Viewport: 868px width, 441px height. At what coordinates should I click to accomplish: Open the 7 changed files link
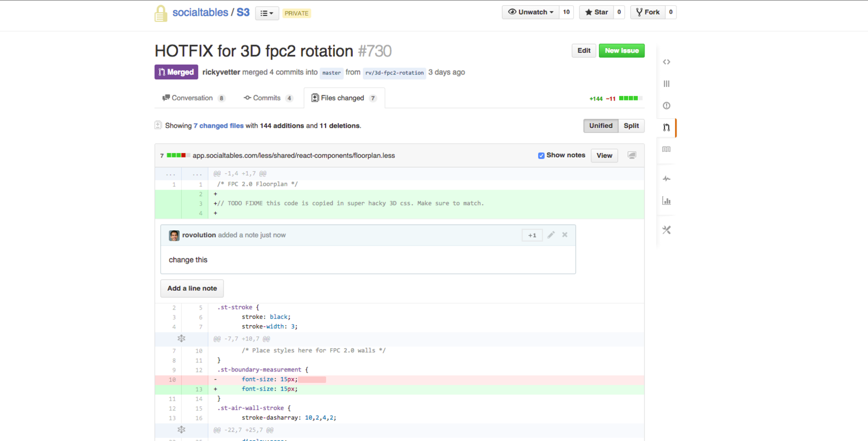(x=219, y=125)
